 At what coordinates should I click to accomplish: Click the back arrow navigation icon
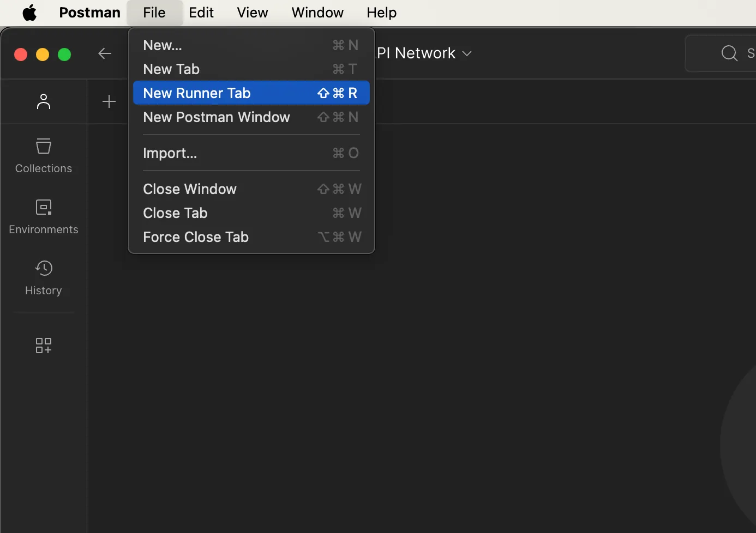click(x=105, y=53)
